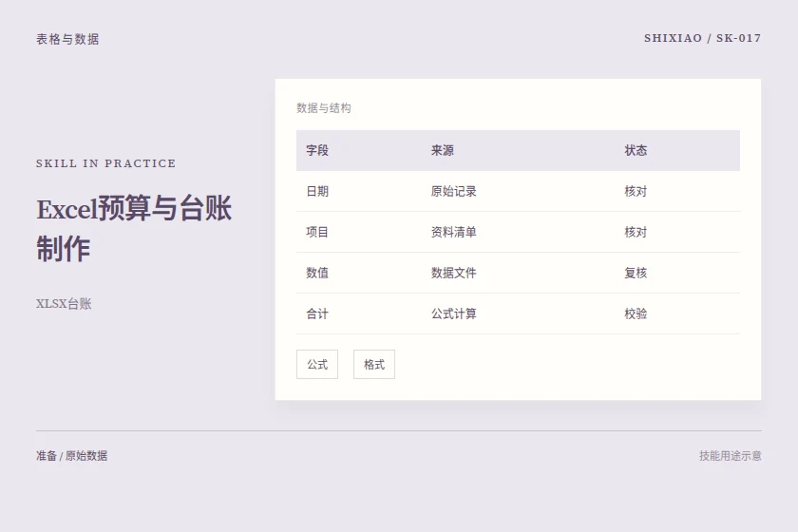Click the 日期 field cell
The height and width of the screenshot is (532, 798).
[317, 191]
